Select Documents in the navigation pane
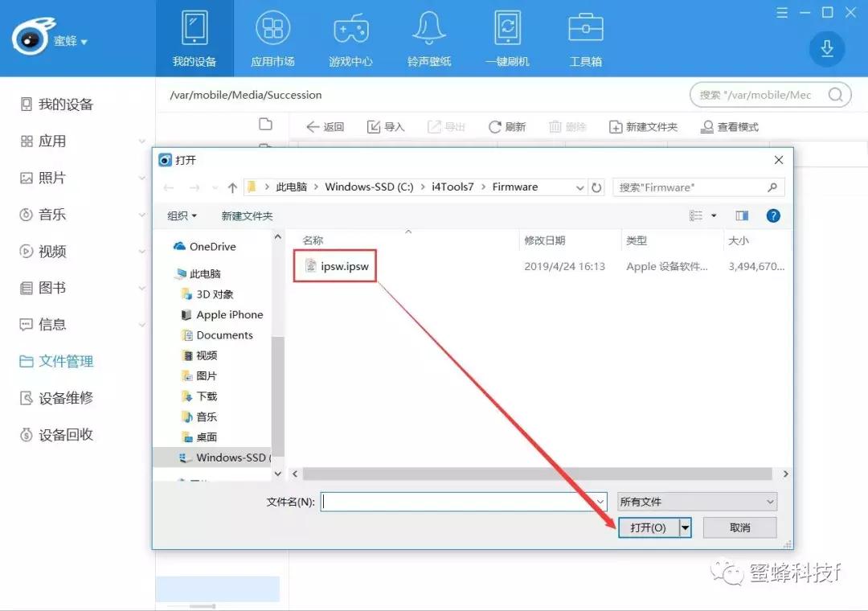This screenshot has width=868, height=611. [218, 335]
